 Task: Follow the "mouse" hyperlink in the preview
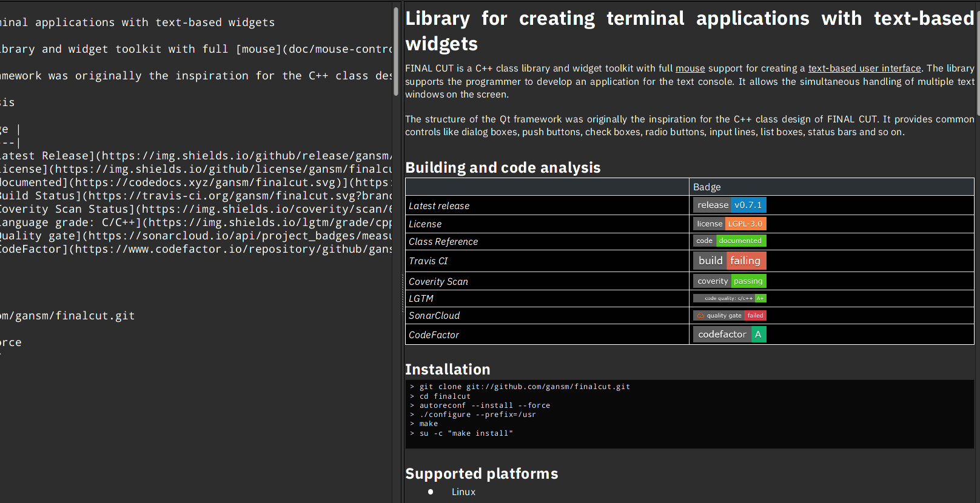(x=690, y=68)
